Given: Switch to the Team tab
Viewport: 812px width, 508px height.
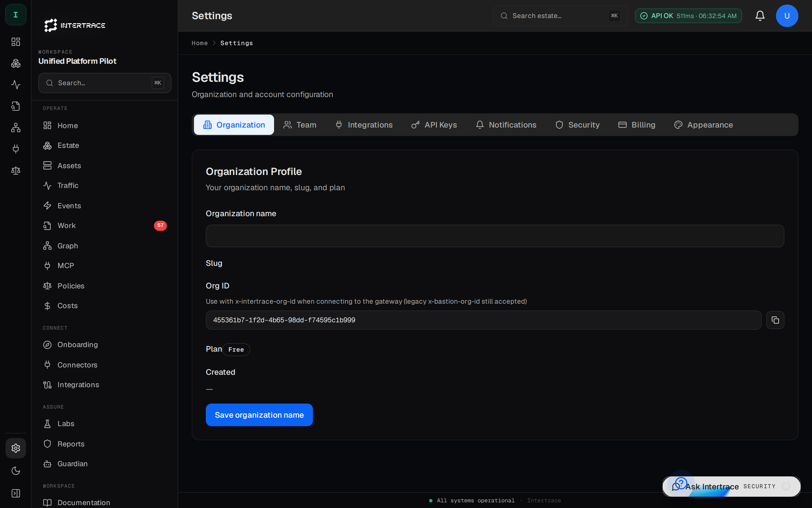Looking at the screenshot, I should (x=300, y=125).
